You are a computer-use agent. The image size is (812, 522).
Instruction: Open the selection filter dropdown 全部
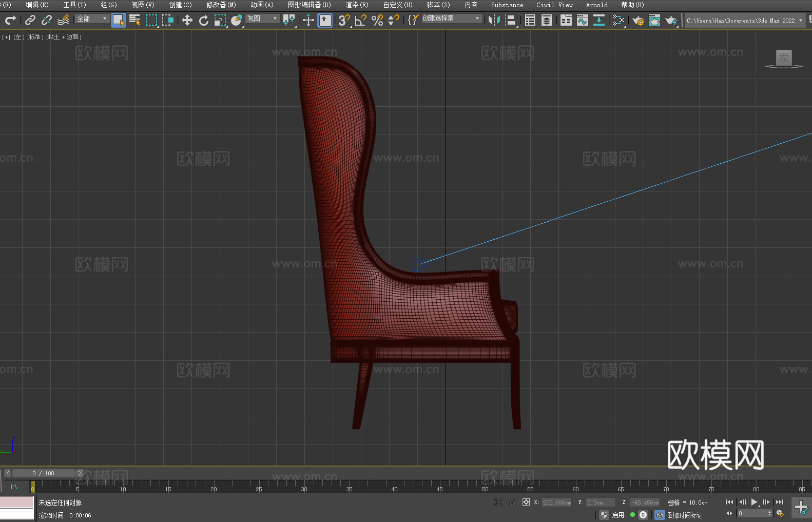92,18
